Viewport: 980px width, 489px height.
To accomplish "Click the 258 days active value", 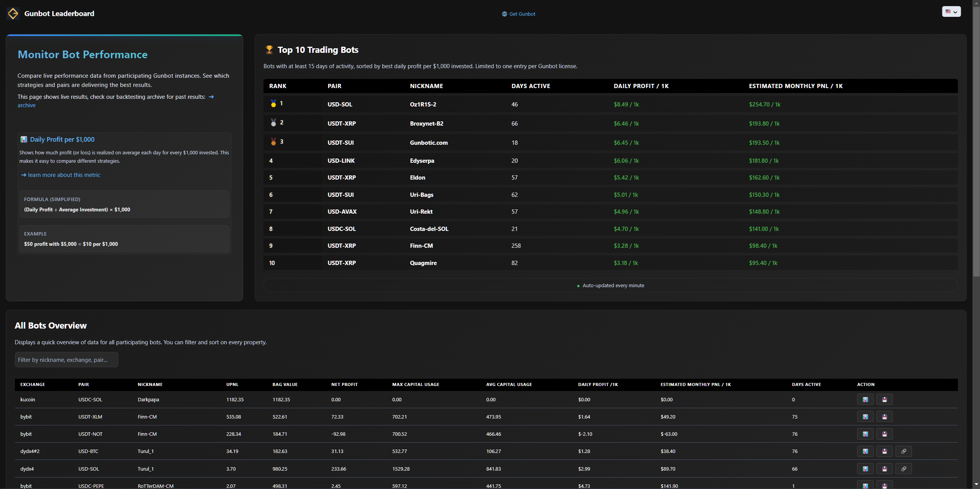I will click(x=516, y=245).
